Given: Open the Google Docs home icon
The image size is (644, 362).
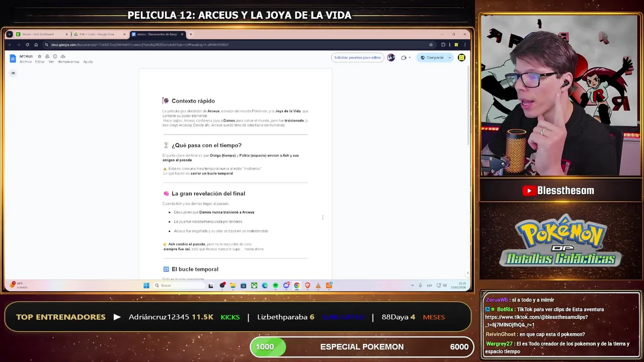Looking at the screenshot, I should (x=13, y=58).
